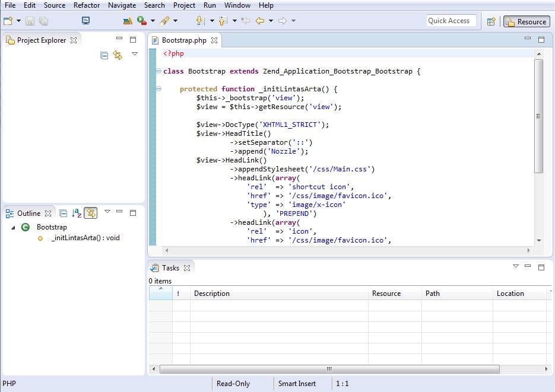Open the Refactor menu
This screenshot has height=392, width=555.
[x=87, y=5]
